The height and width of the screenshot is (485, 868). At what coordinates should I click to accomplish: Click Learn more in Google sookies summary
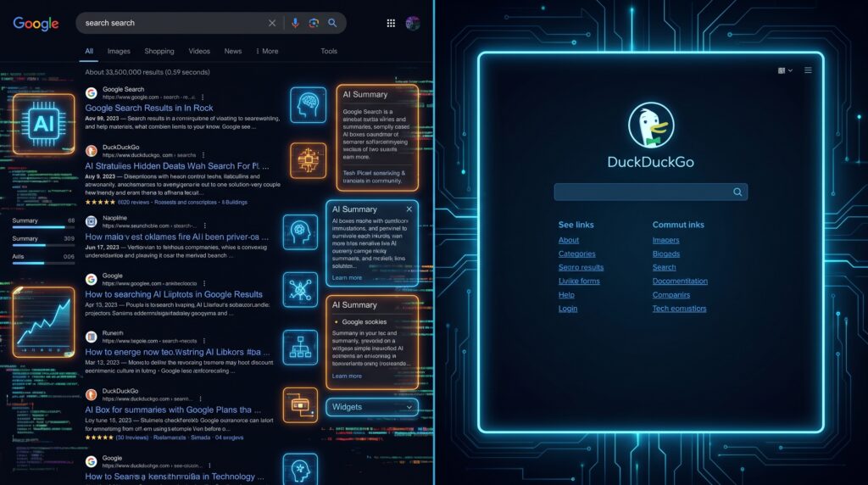[347, 376]
